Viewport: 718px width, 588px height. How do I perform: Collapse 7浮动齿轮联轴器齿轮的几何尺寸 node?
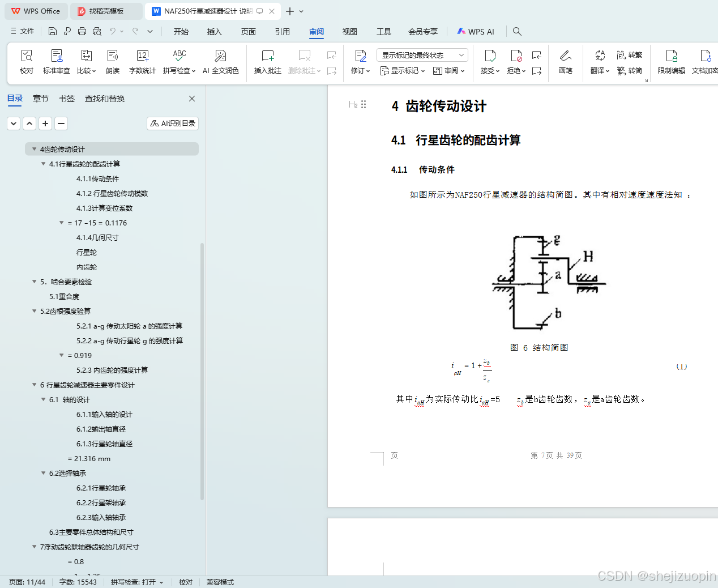(x=35, y=547)
